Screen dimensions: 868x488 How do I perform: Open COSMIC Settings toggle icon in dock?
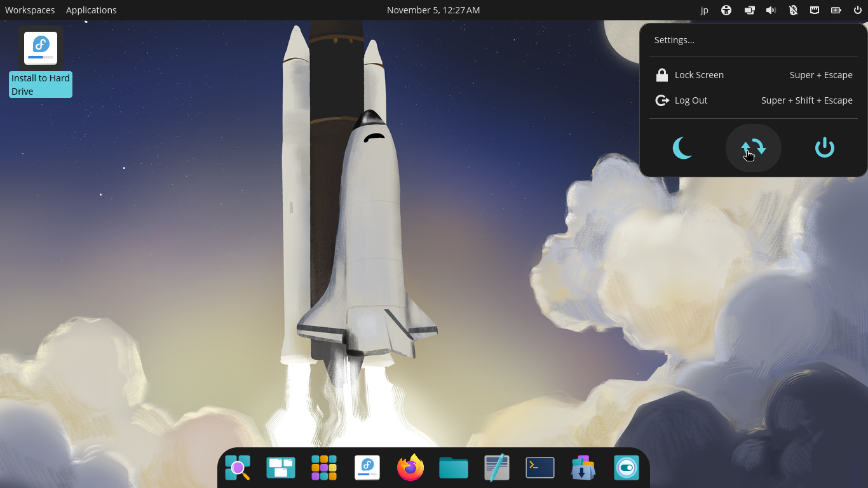tap(627, 468)
